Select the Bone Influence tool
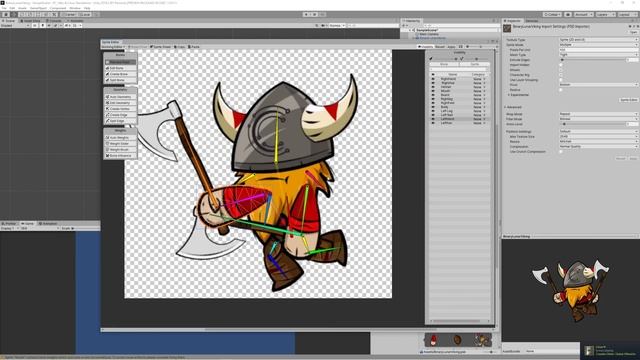 (x=120, y=156)
